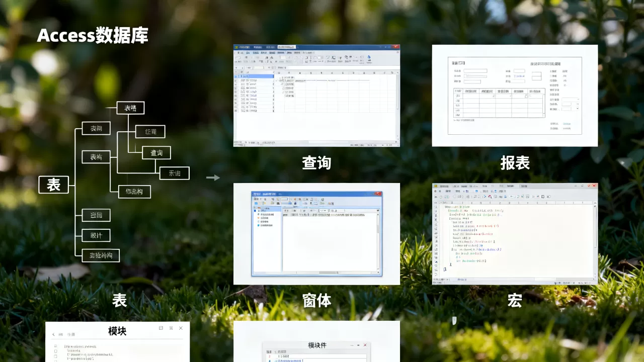This screenshot has height=362, width=644.
Task: Open the 报表 screenshot thumbnail
Action: [x=515, y=96]
